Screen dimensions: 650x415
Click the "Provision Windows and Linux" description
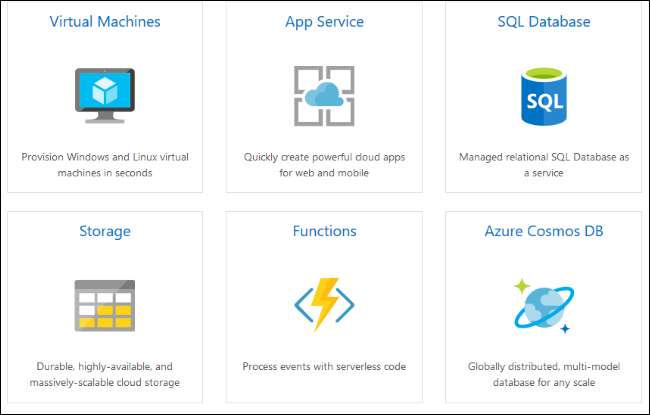(x=105, y=165)
